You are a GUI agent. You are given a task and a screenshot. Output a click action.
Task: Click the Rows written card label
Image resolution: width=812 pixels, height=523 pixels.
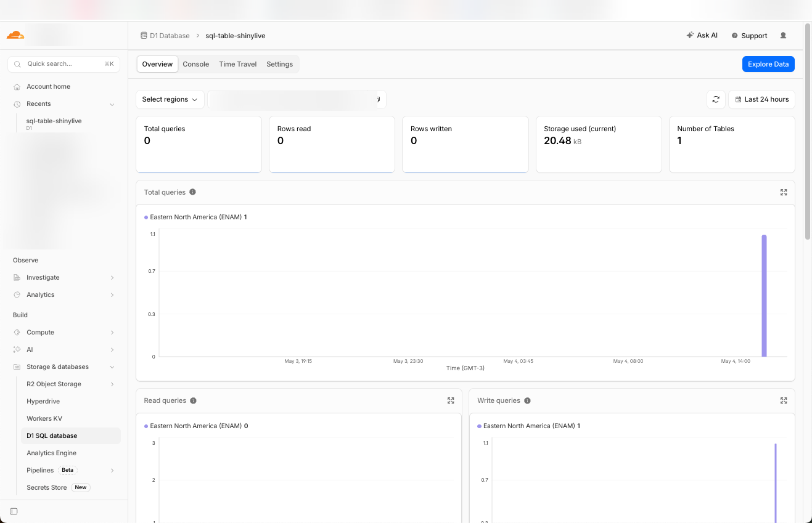click(x=431, y=129)
